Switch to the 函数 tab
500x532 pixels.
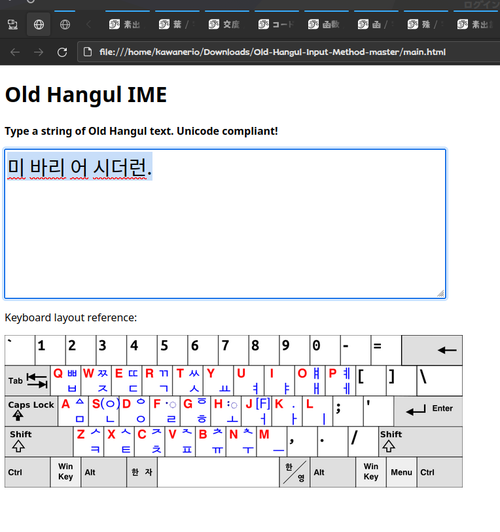pos(326,24)
